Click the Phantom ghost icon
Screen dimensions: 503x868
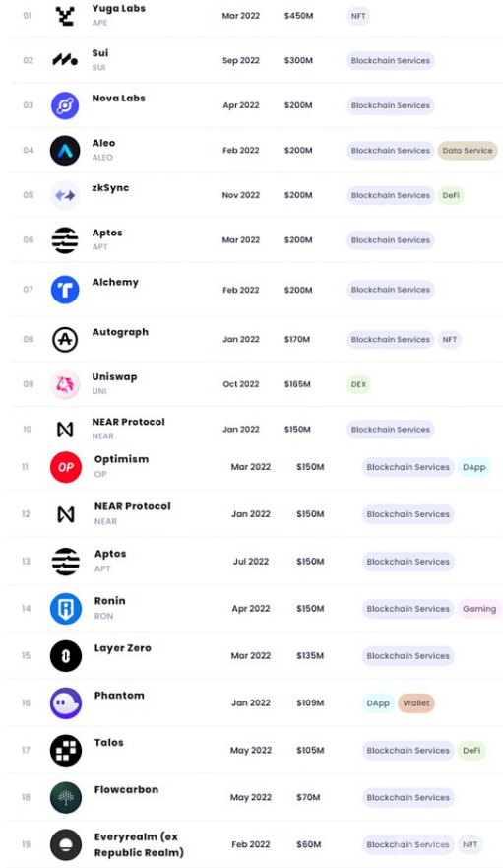tap(66, 703)
